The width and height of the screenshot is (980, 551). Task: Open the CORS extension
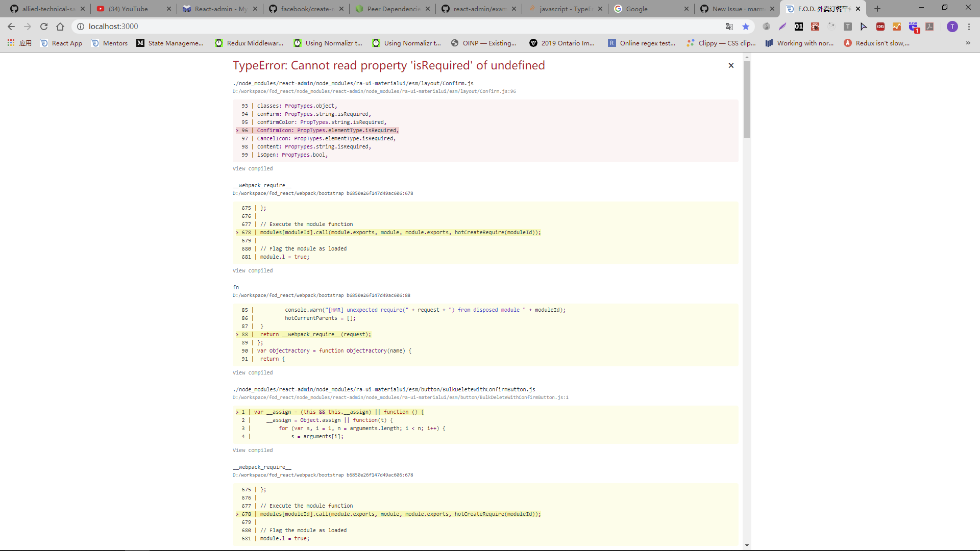[x=880, y=26]
